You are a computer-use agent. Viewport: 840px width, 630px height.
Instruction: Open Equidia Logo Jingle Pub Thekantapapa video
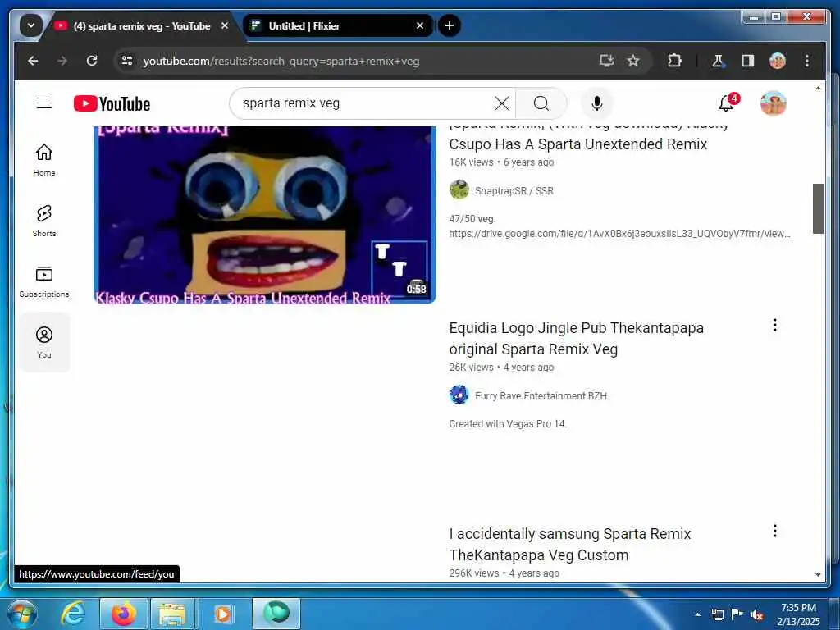(x=576, y=339)
